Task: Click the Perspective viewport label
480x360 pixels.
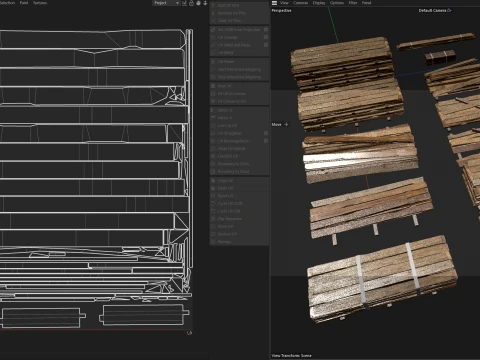Action: [x=281, y=11]
